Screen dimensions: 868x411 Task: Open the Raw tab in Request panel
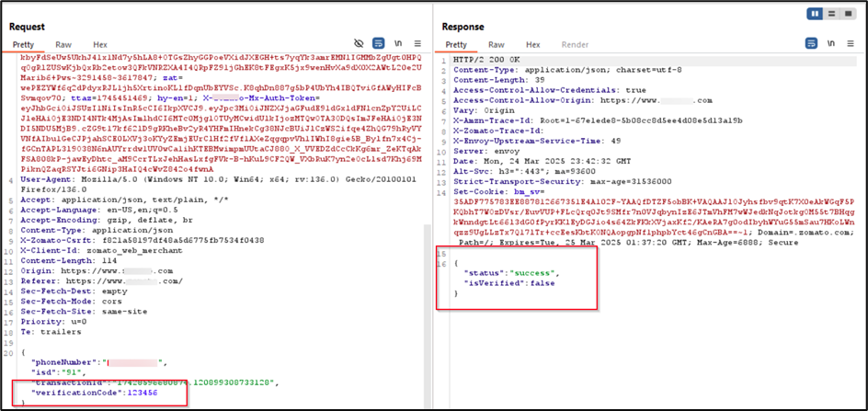coord(63,44)
